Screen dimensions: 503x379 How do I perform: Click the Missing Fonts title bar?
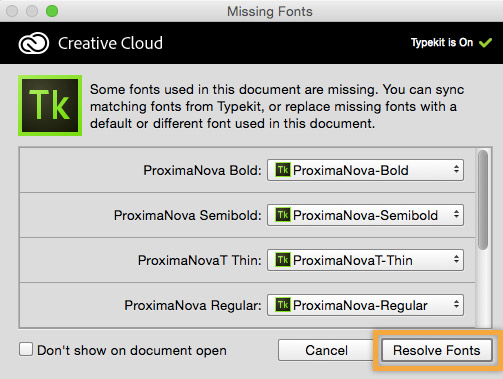point(270,12)
